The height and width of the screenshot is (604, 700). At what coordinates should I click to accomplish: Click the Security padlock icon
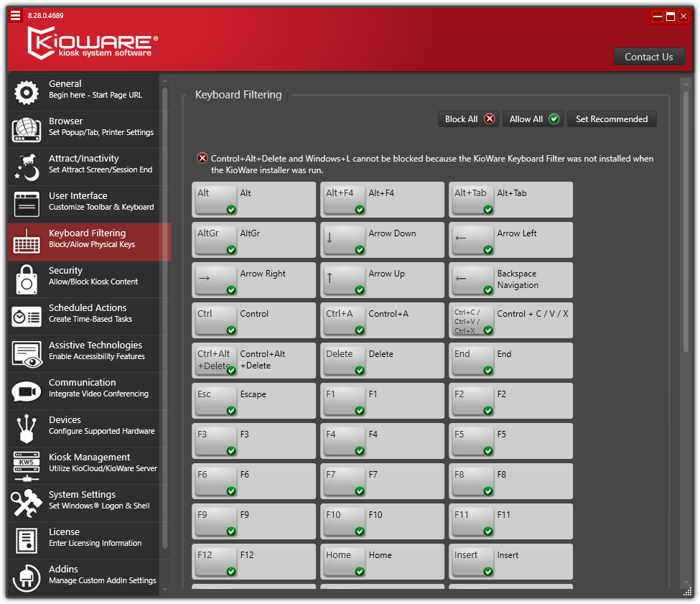[27, 279]
